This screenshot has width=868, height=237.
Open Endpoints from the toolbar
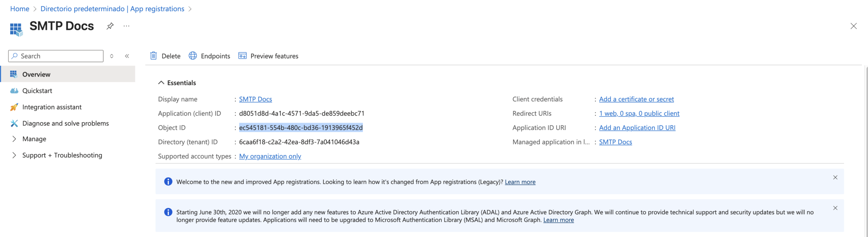(x=209, y=56)
